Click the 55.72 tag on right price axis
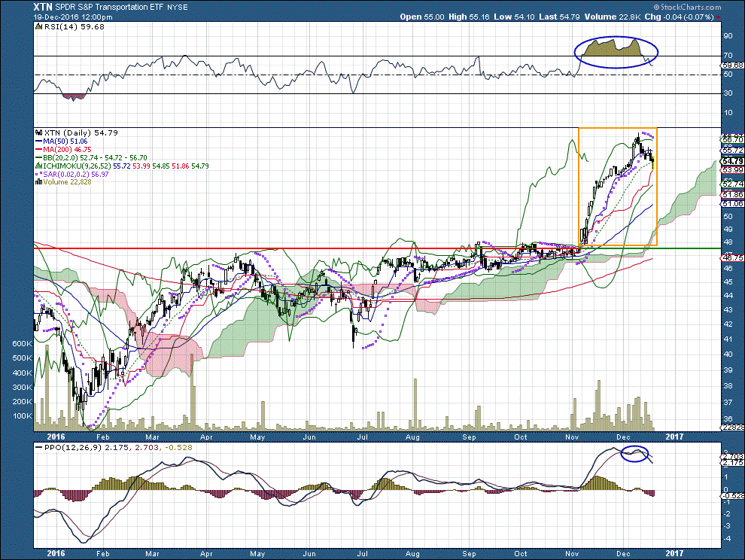 (733, 151)
